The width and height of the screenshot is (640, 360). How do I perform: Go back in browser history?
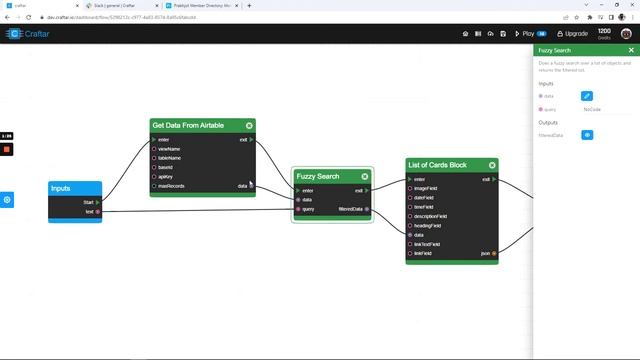click(7, 18)
